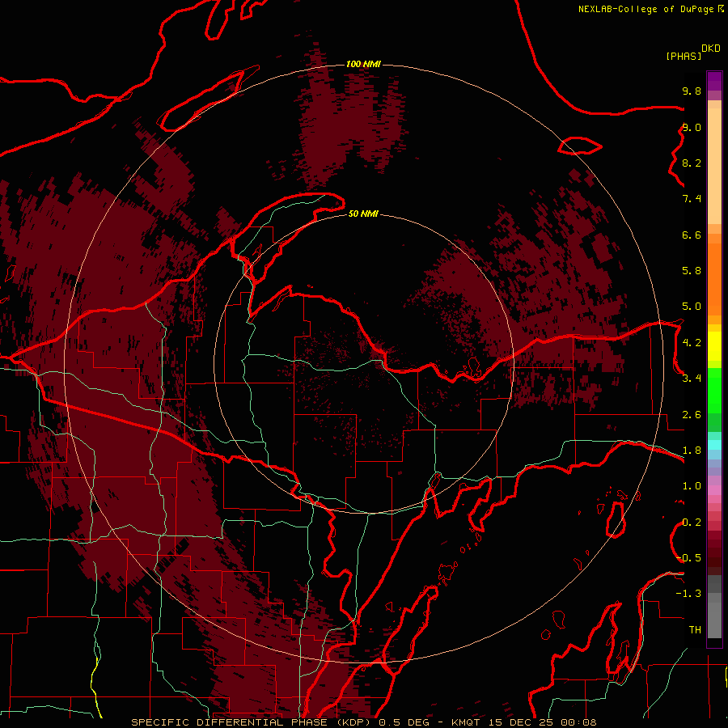728x728 pixels.
Task: Click the 8.2 legend value
Action: pos(692,163)
